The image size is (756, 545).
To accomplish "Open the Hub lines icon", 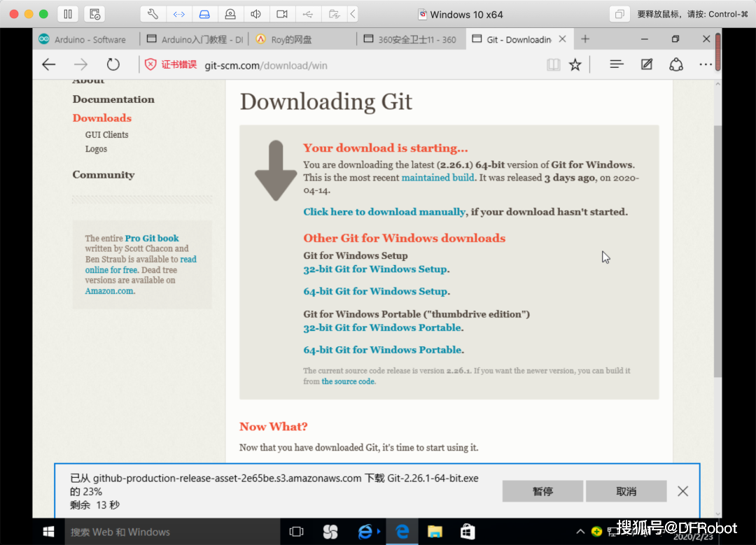I will coord(617,64).
